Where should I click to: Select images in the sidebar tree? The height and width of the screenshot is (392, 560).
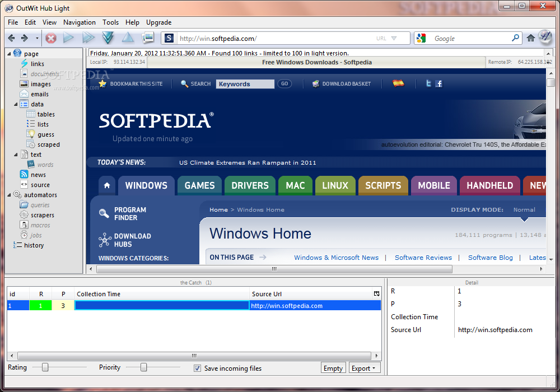click(x=40, y=84)
